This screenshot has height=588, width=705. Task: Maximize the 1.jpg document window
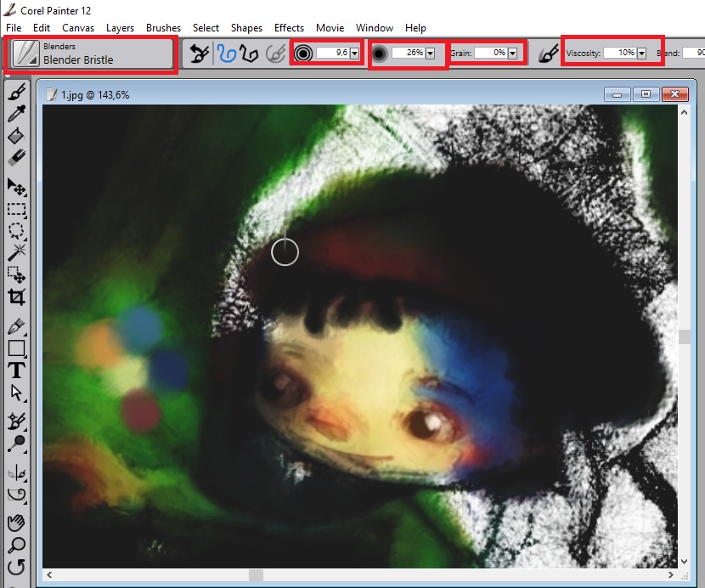point(646,94)
